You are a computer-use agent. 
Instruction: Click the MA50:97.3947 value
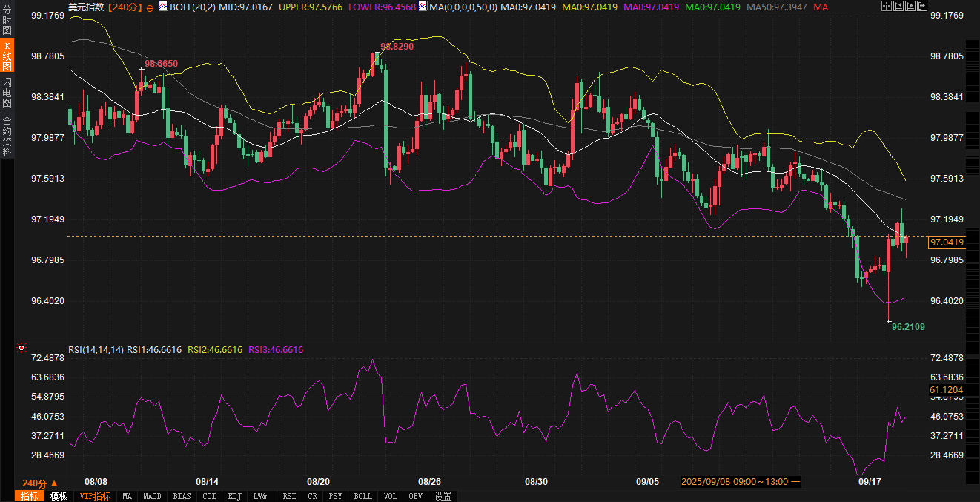point(777,7)
